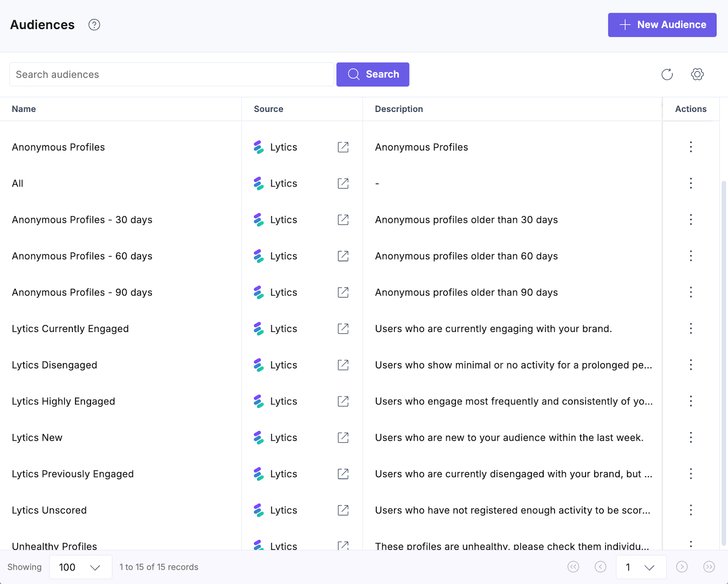Open the help tooltip beside Audiences heading
Viewport: 728px width, 584px height.
[x=94, y=25]
